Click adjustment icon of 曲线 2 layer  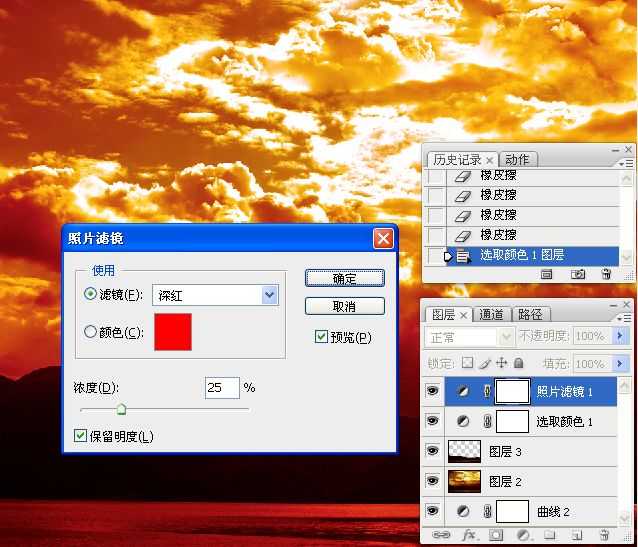coord(463,511)
